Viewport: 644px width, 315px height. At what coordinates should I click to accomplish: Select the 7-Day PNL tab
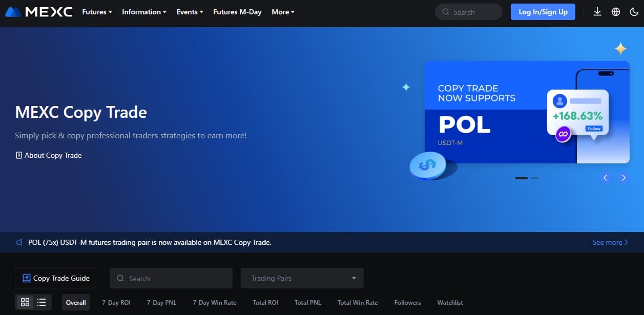coord(161,303)
